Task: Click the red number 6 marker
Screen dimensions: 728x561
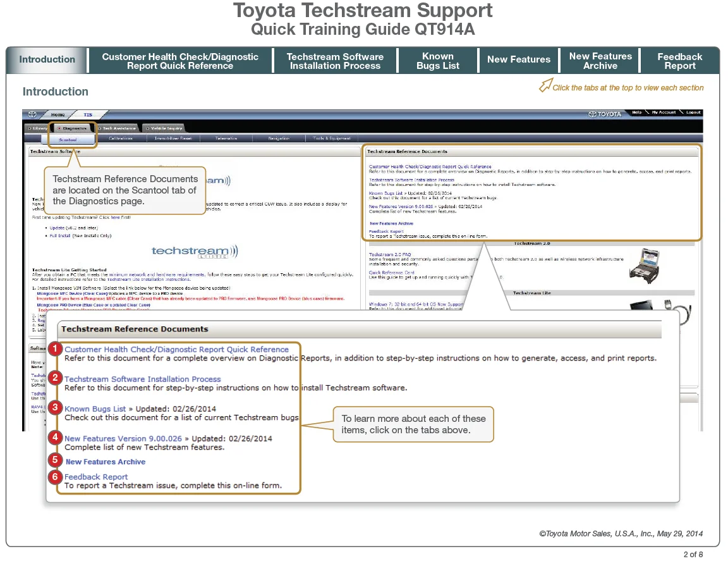Action: pyautogui.click(x=56, y=477)
